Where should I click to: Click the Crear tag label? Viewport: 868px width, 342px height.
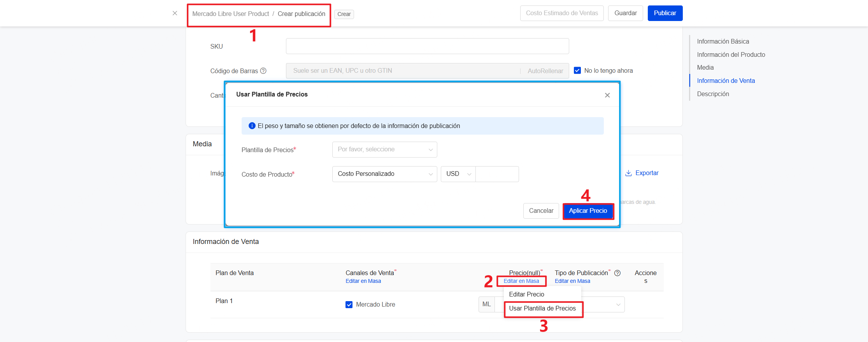tap(344, 14)
